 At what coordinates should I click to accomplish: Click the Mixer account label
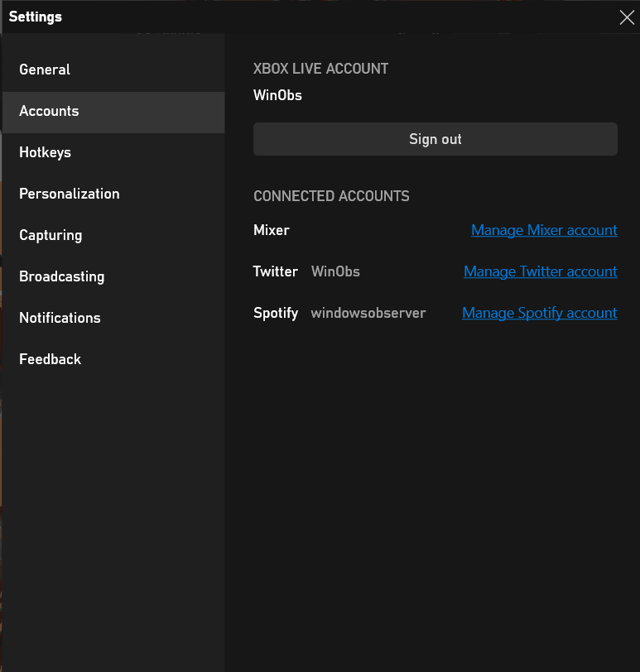point(272,230)
